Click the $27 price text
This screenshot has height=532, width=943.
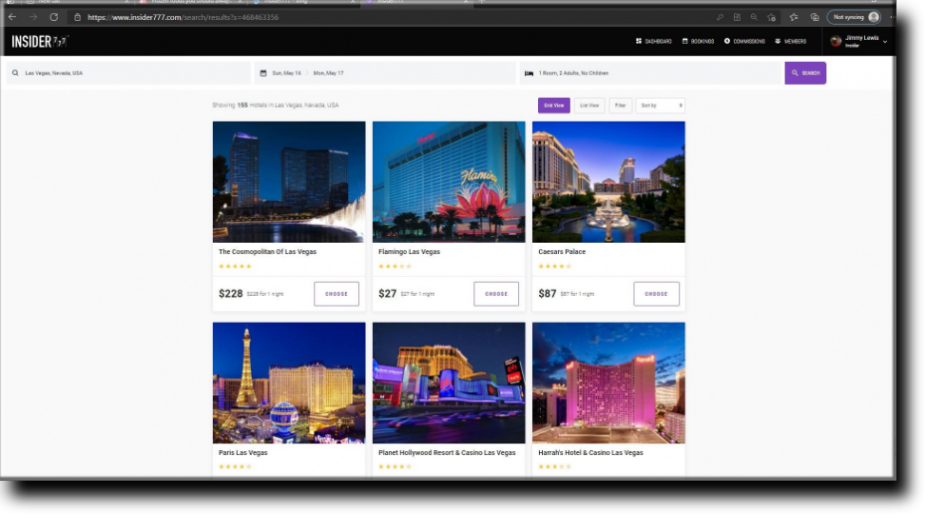click(x=387, y=294)
